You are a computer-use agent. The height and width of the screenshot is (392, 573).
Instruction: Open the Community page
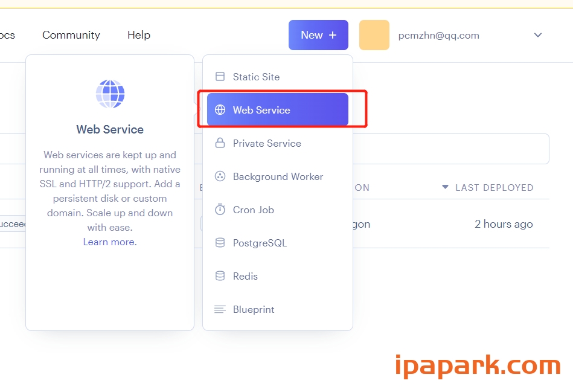tap(71, 35)
